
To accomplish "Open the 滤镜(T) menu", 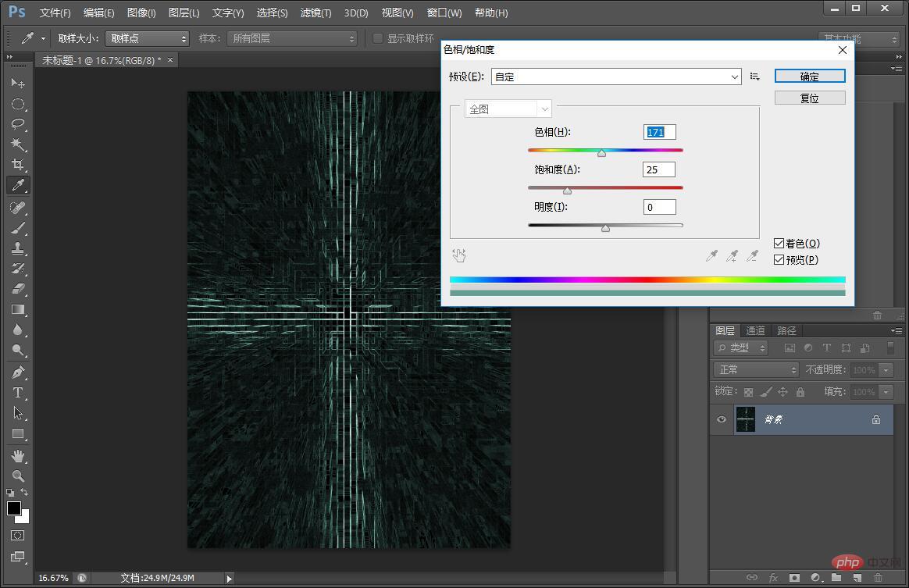I will coord(315,13).
